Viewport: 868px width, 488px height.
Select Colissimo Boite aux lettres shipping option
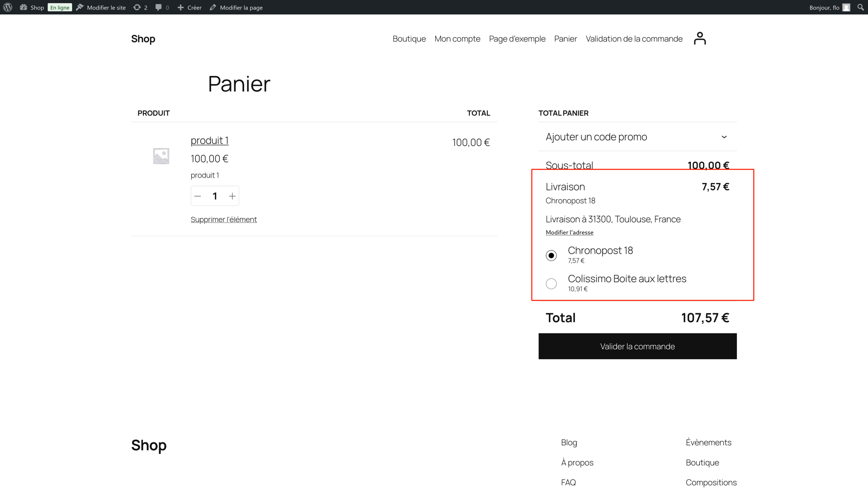pos(551,284)
